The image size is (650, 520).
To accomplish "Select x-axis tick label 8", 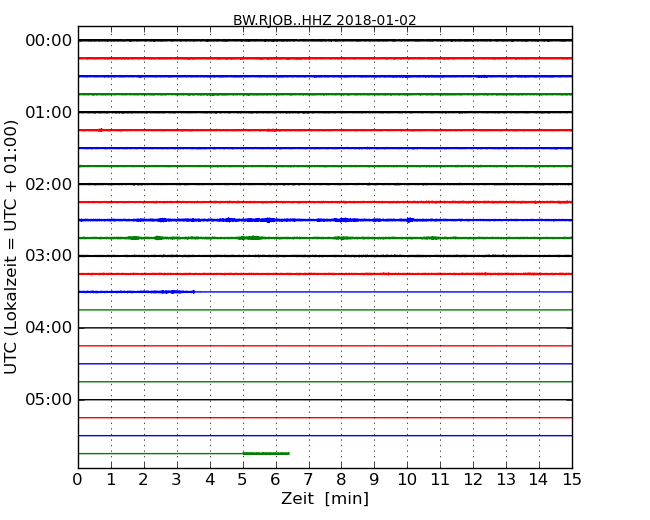I will pyautogui.click(x=341, y=480).
